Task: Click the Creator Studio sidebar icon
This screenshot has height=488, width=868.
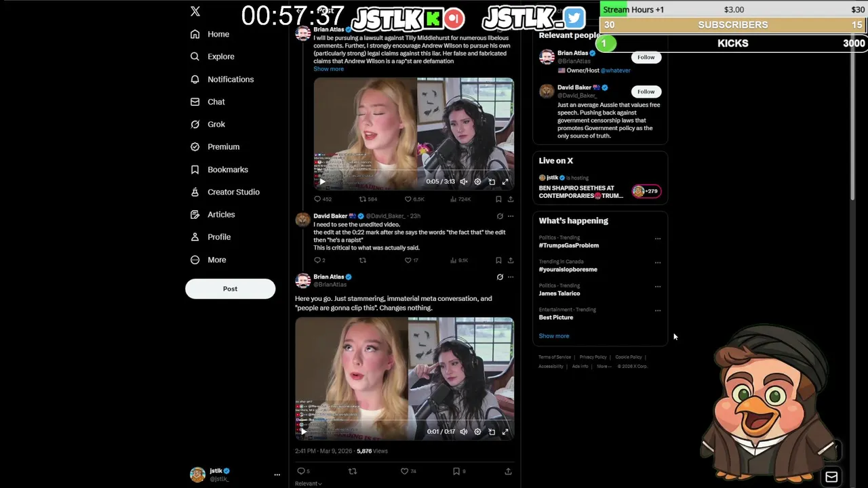Action: (x=195, y=192)
